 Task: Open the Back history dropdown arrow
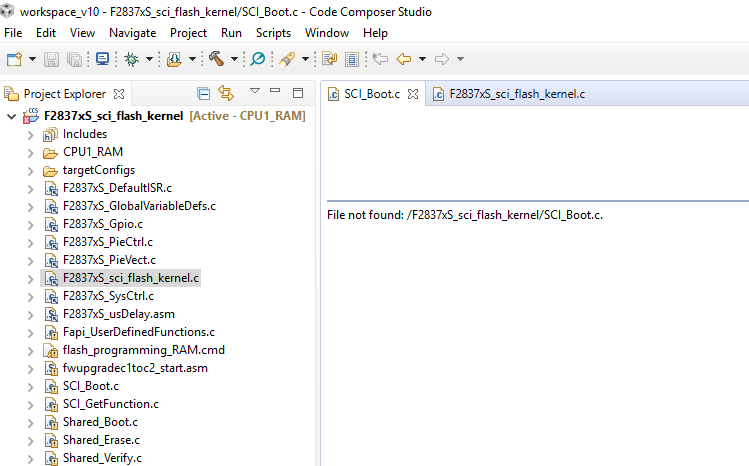coord(422,59)
